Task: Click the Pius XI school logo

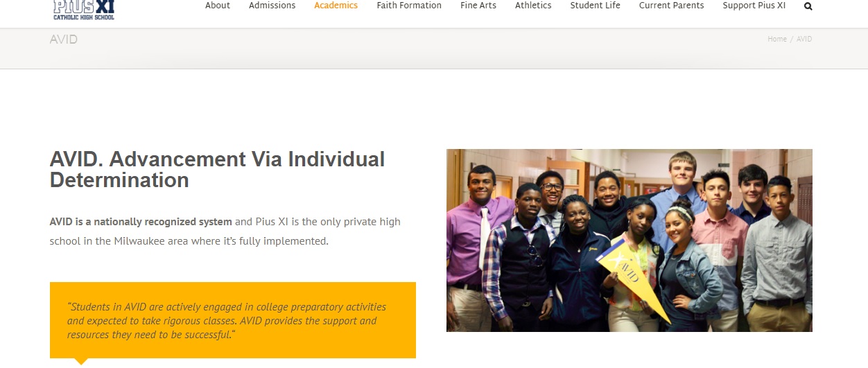Action: coord(83,9)
